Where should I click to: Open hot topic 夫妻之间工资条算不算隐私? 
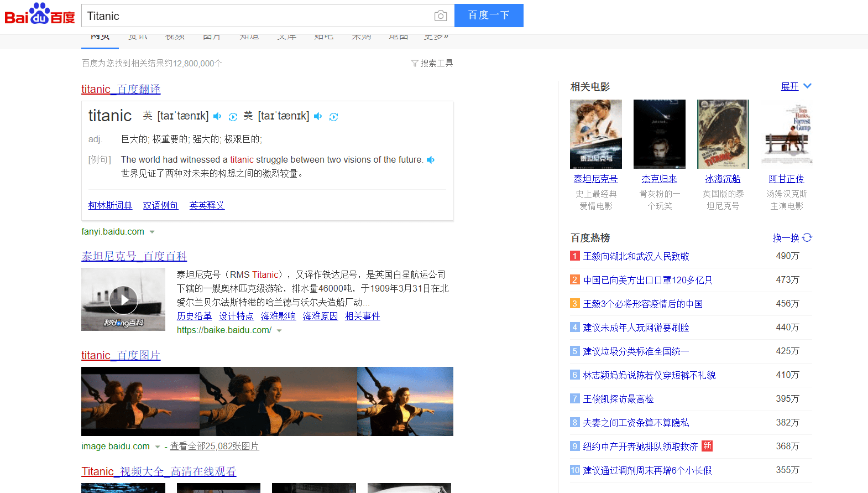click(x=636, y=423)
